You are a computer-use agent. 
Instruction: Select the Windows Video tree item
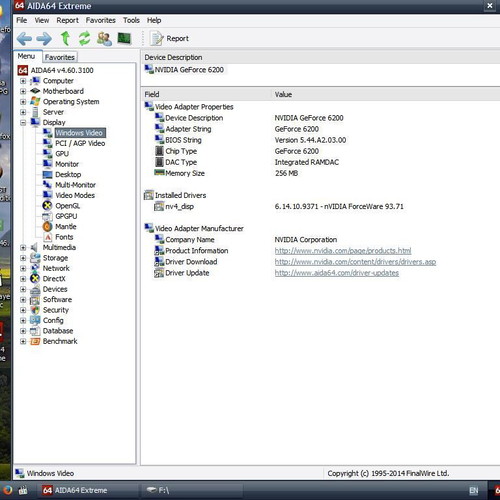pyautogui.click(x=80, y=133)
